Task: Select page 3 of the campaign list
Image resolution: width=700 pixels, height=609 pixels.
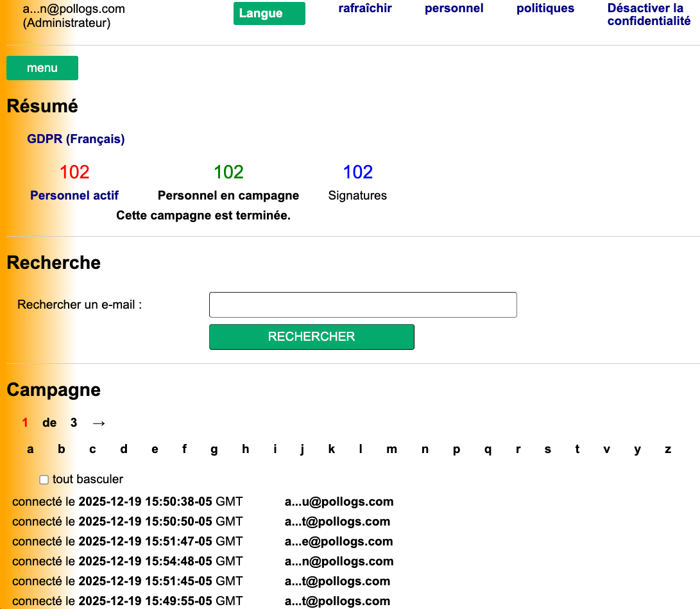Action: point(74,423)
